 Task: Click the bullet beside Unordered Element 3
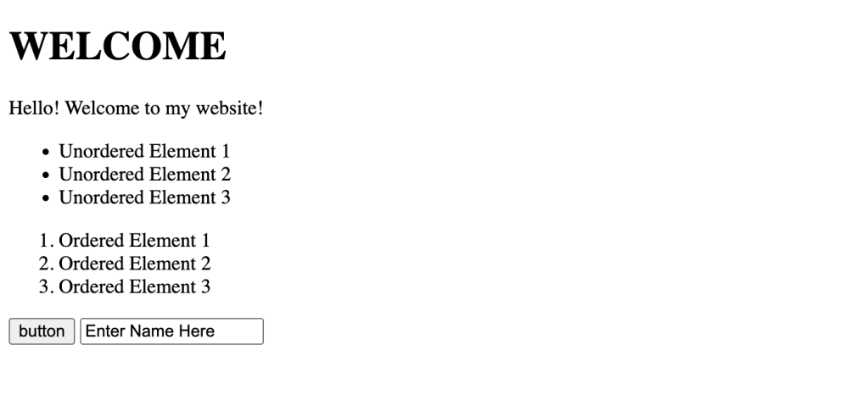tap(46, 198)
